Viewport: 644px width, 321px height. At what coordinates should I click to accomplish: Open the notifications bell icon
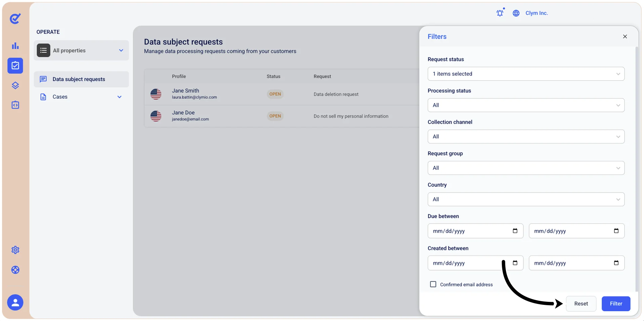(500, 13)
